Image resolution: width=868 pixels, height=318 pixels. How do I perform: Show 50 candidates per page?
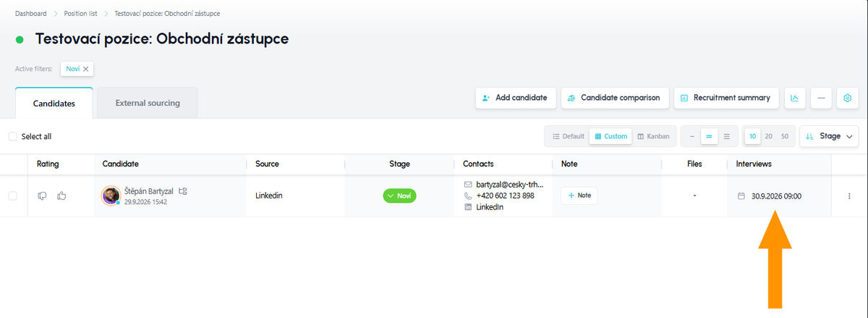785,136
